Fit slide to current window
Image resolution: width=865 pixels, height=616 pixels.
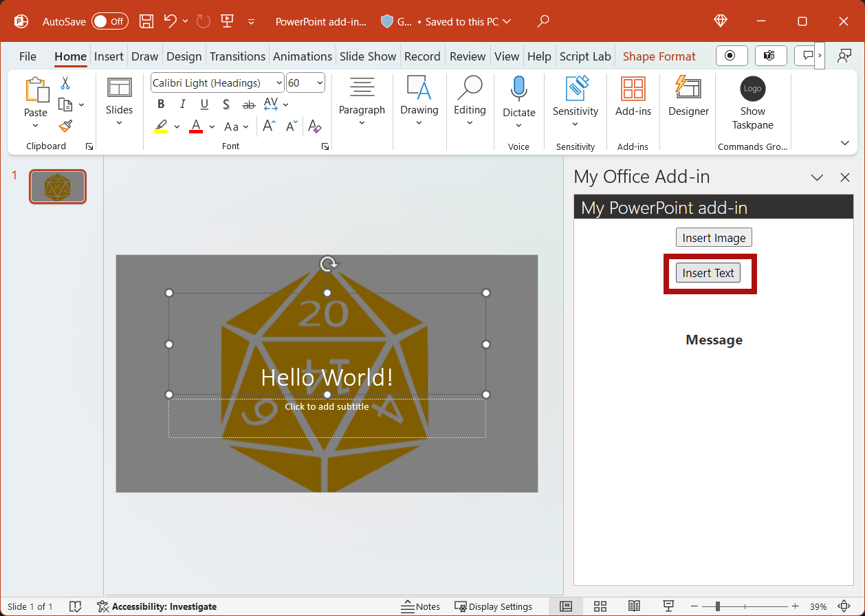(844, 606)
